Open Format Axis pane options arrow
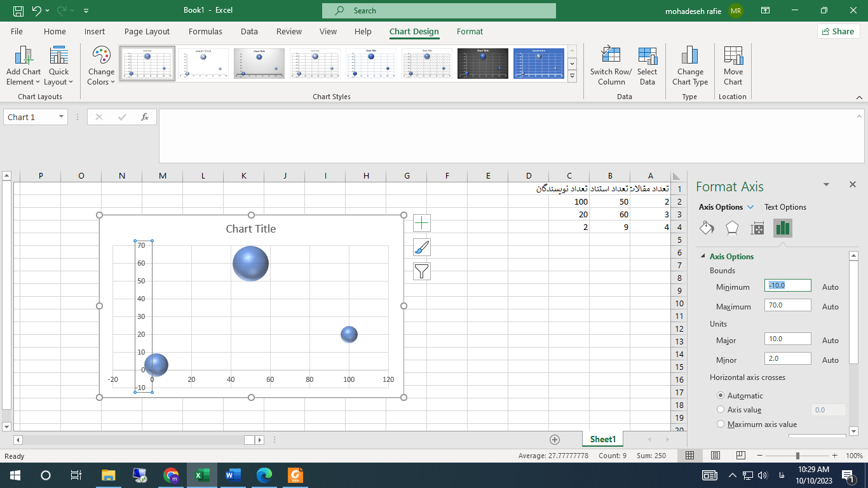Screen dimensions: 868x488 [x=826, y=184]
